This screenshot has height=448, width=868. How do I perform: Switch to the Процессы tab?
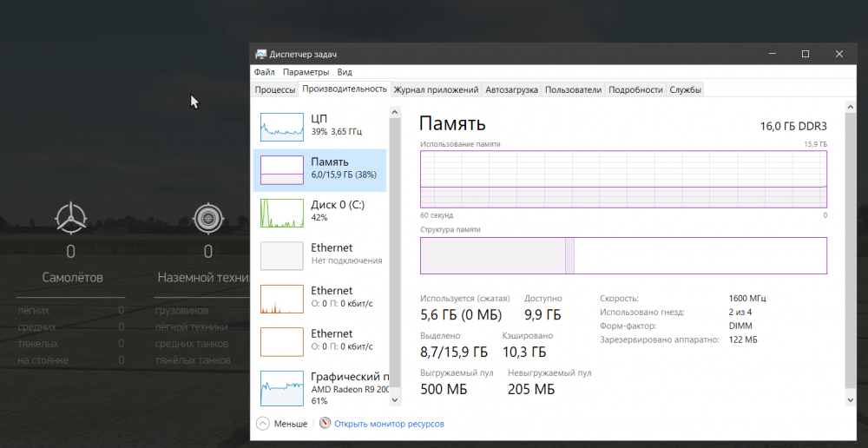[x=275, y=89]
